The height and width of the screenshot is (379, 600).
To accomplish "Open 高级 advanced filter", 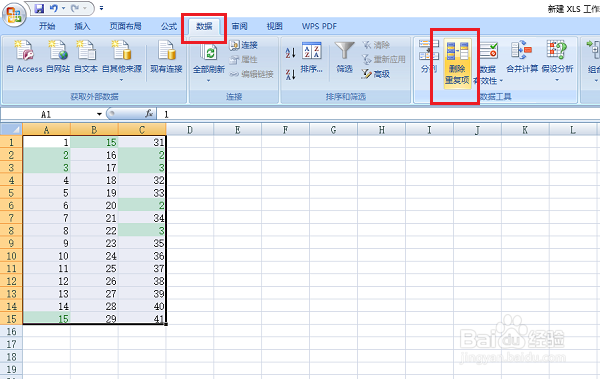I will pos(376,74).
